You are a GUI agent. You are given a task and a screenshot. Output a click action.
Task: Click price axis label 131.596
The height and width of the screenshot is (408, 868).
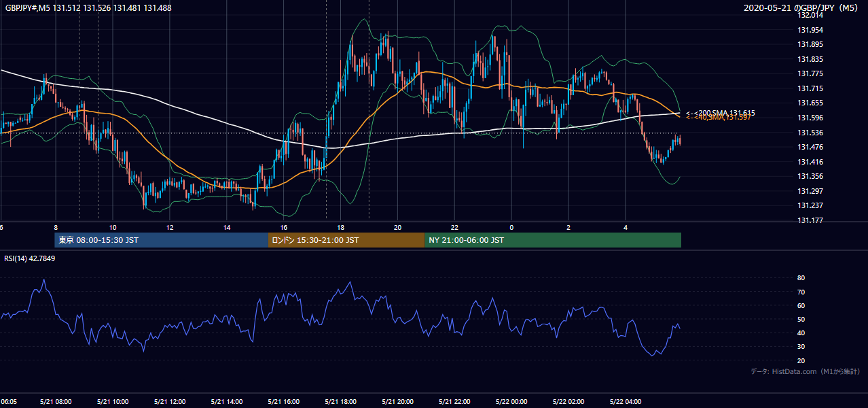click(x=810, y=118)
